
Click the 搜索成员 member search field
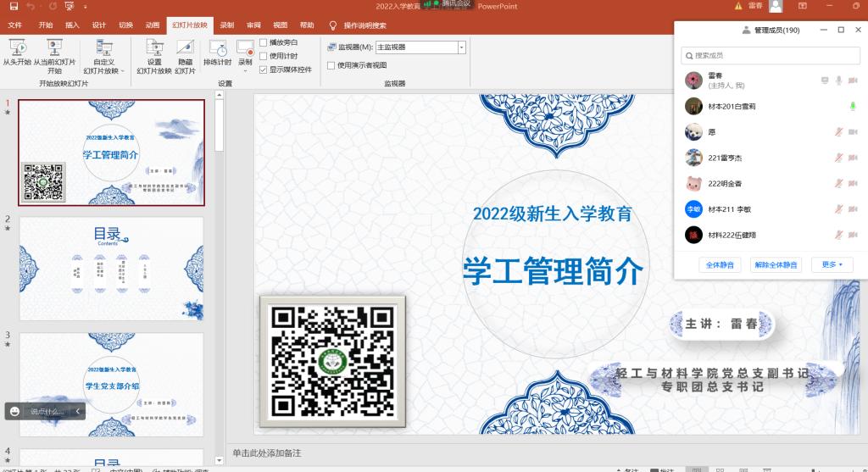[x=771, y=56]
